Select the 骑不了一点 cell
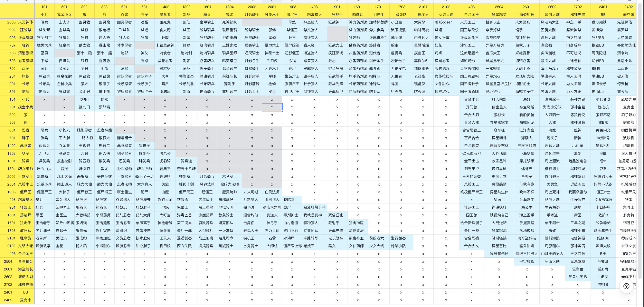The image size is (644, 307). tap(144, 177)
